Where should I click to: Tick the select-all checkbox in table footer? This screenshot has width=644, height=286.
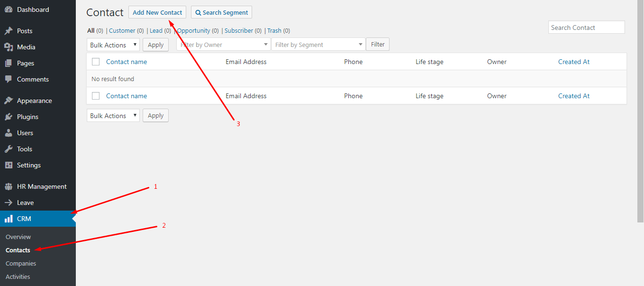click(96, 96)
